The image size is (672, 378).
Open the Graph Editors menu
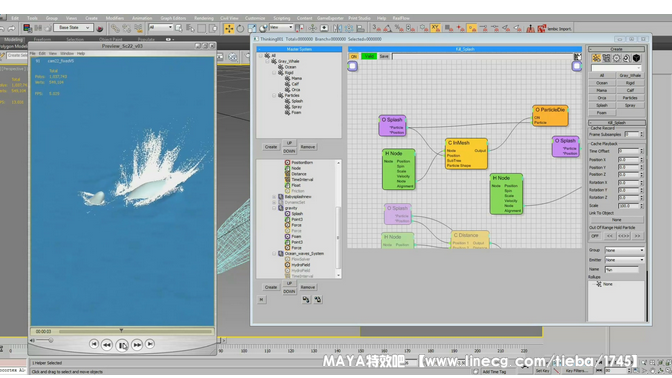coord(173,18)
